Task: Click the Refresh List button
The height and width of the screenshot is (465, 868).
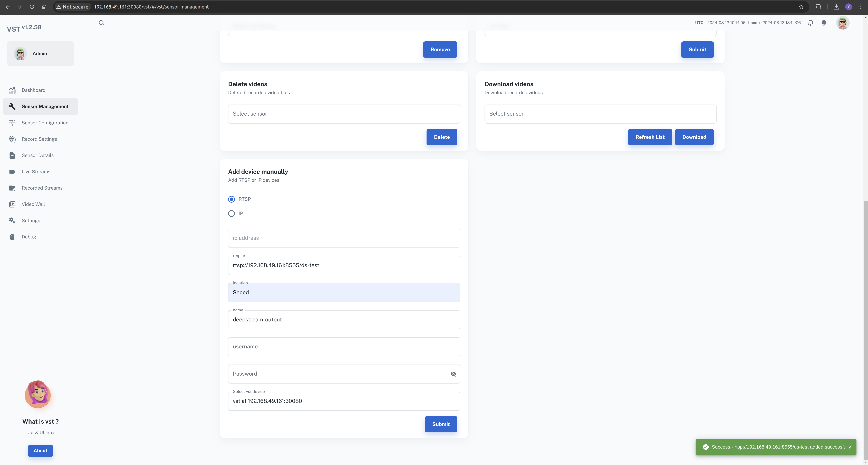Action: point(650,137)
